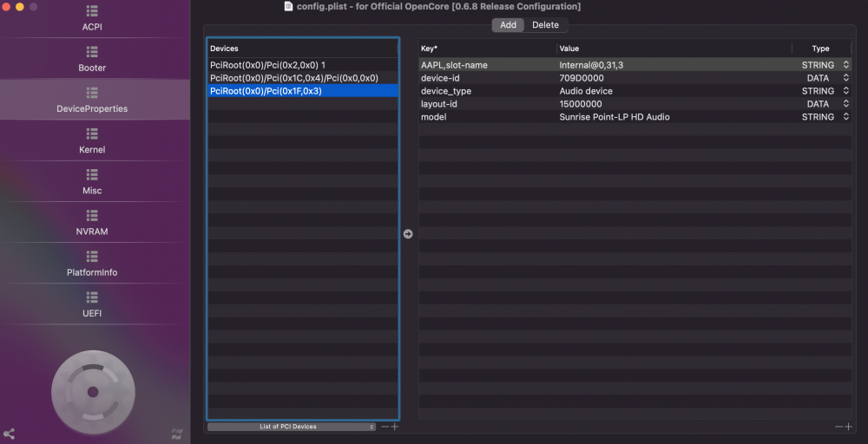Select the device-id key cell
Screen dimensions: 868x444
[x=440, y=78]
